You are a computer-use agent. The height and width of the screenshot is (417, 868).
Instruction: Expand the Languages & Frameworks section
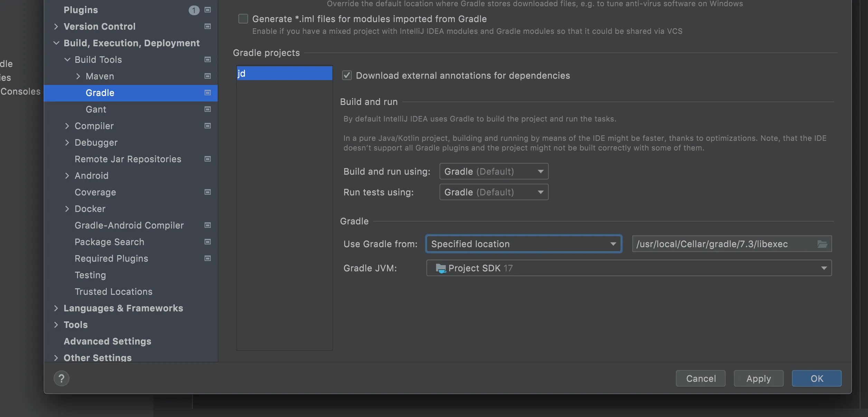(56, 308)
